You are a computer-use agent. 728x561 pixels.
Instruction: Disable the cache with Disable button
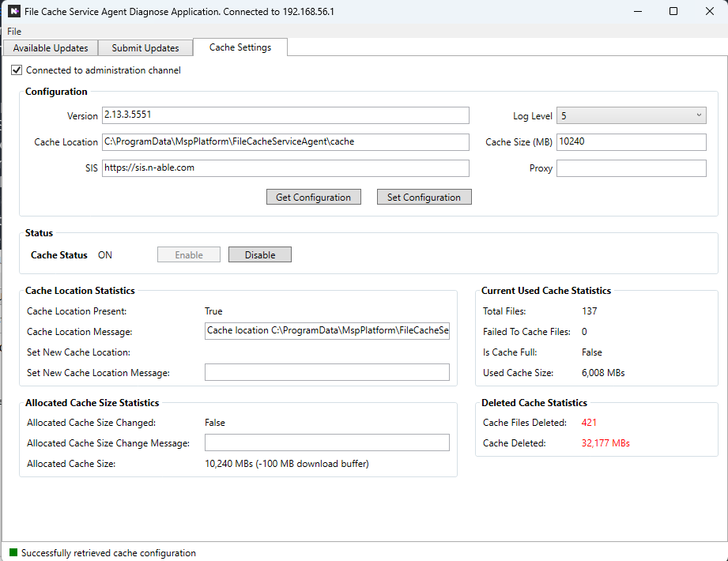[x=260, y=254]
